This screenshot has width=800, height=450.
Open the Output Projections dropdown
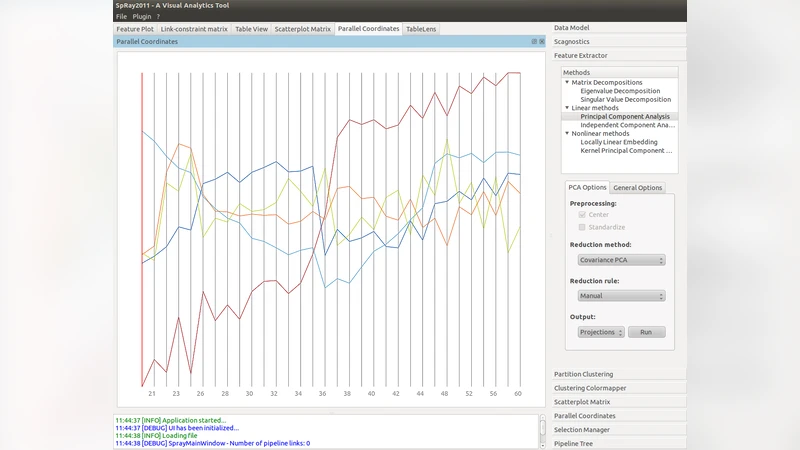click(601, 332)
